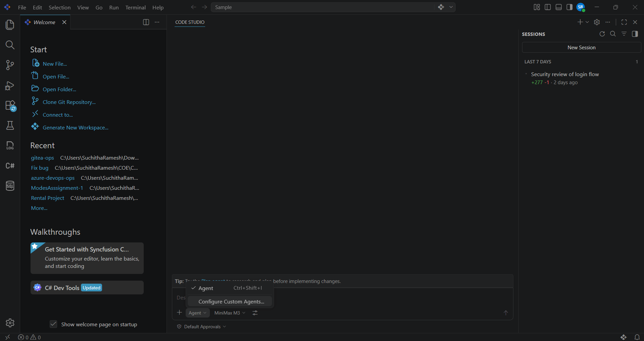
Task: Open Get Started with Syncfusion walkthrough
Action: (87, 258)
